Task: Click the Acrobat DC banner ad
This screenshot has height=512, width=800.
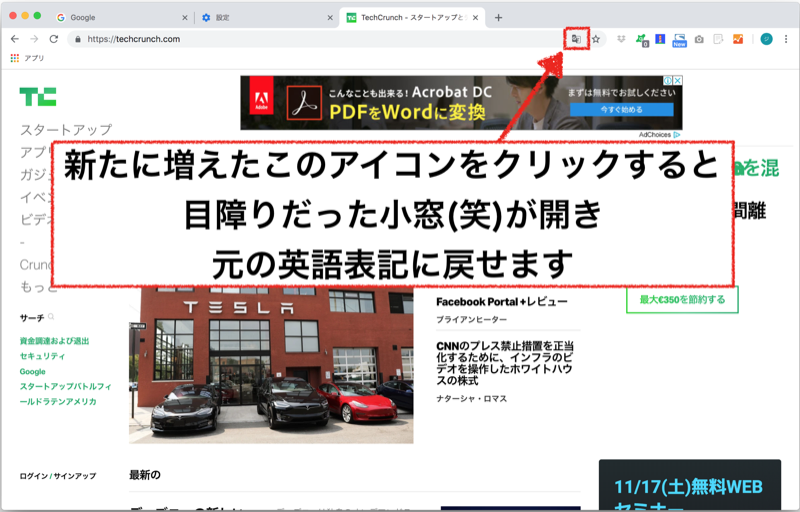Action: (461, 103)
